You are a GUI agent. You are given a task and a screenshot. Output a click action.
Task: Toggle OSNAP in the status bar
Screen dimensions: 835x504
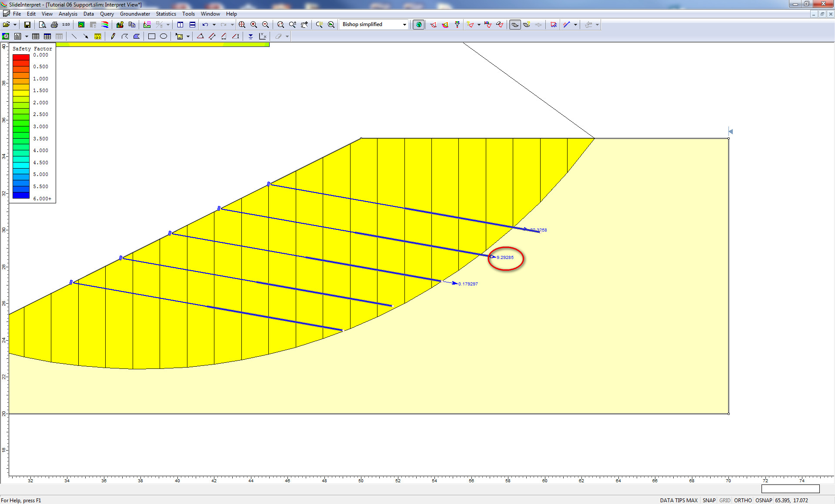coord(764,500)
